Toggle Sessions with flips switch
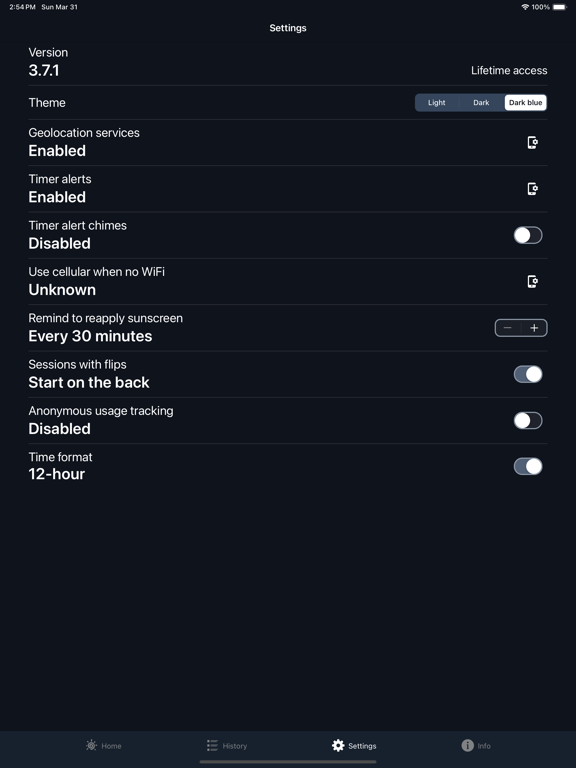 [528, 374]
